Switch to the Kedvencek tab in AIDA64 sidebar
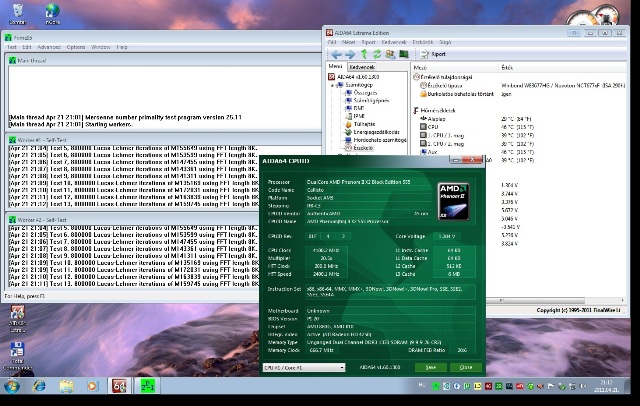Screen dimensions: 640x406 pyautogui.click(x=362, y=67)
